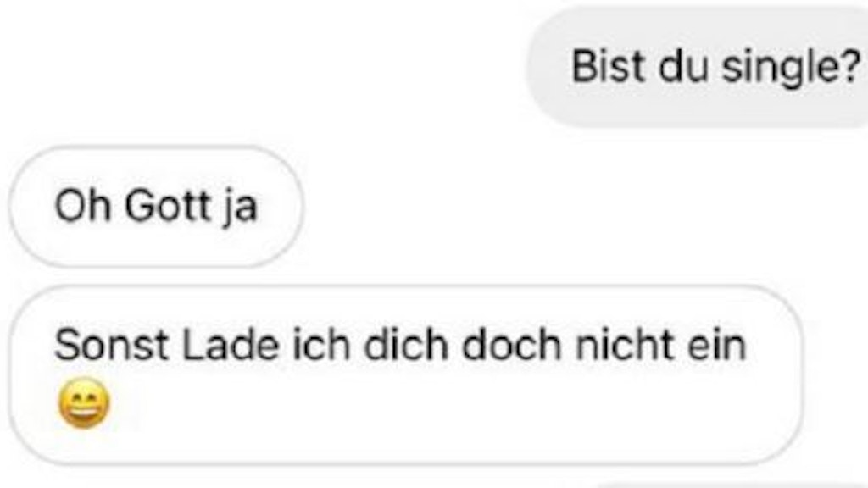868x488 pixels.
Task: Click the word 'ja' in the reply
Action: pos(240,208)
